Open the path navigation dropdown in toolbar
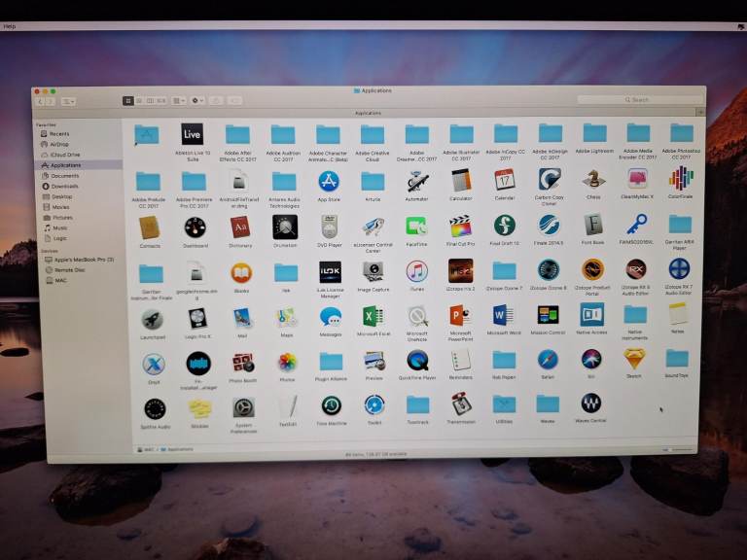The height and width of the screenshot is (560, 747). click(68, 101)
